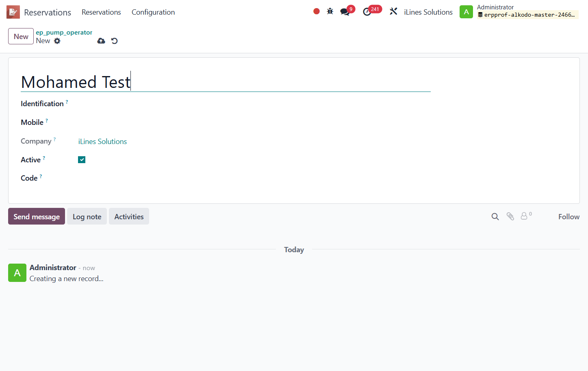
Task: Save the record with cloud upload icon
Action: point(101,41)
